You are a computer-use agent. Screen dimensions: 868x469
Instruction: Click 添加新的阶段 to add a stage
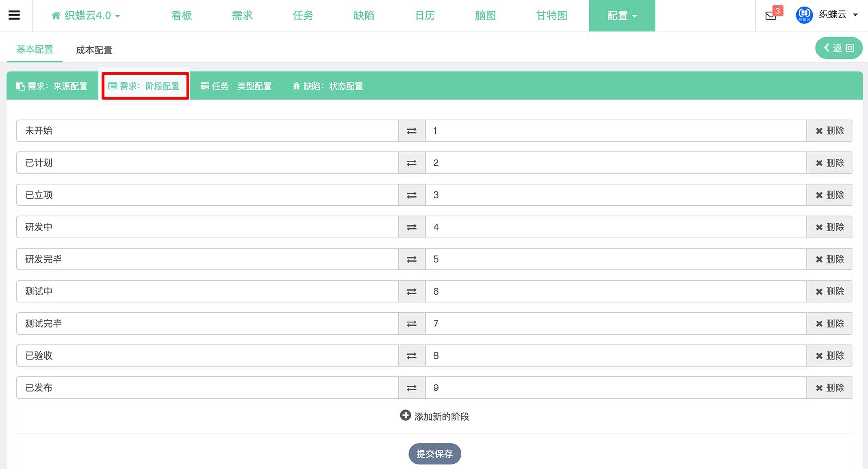pos(434,416)
